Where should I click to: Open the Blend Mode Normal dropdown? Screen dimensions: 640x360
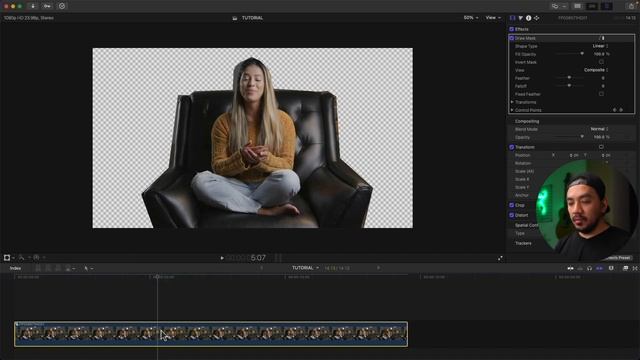(x=599, y=129)
